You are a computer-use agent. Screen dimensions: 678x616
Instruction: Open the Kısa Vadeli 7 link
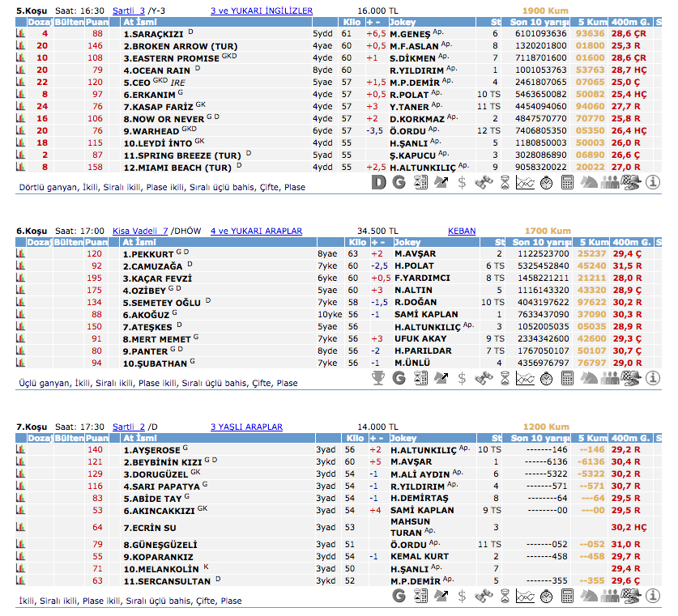point(139,231)
